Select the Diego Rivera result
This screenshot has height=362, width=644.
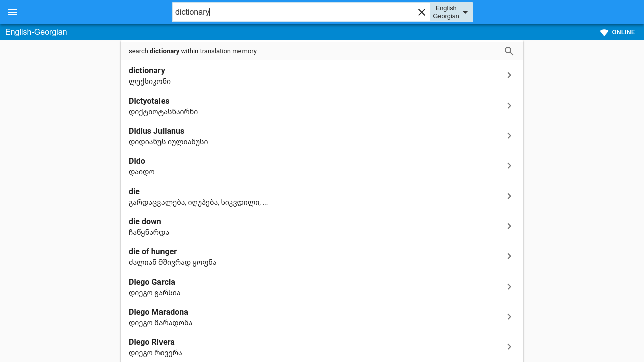pos(151,342)
